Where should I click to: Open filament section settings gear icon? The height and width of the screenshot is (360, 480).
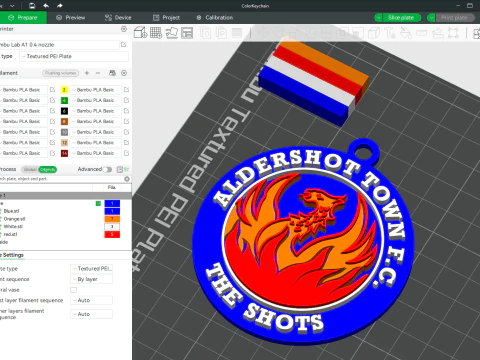(124, 73)
